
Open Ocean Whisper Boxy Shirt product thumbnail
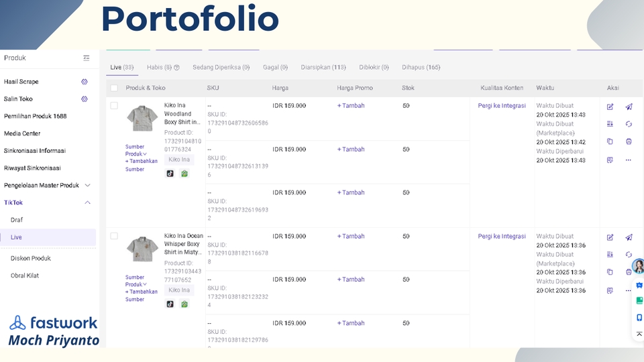point(142,249)
